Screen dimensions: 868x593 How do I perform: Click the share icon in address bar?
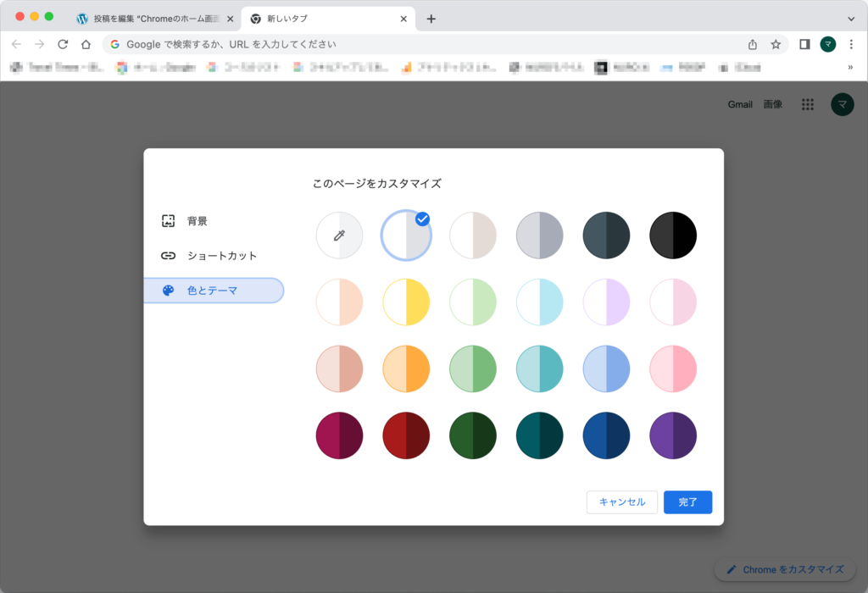tap(753, 44)
